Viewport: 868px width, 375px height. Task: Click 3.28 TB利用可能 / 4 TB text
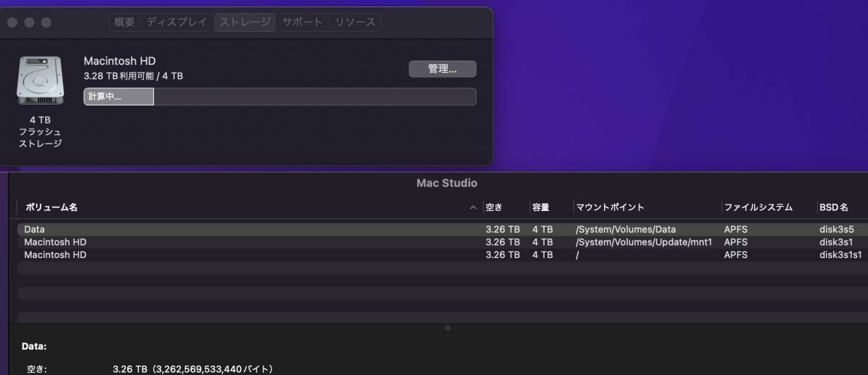pyautogui.click(x=133, y=76)
